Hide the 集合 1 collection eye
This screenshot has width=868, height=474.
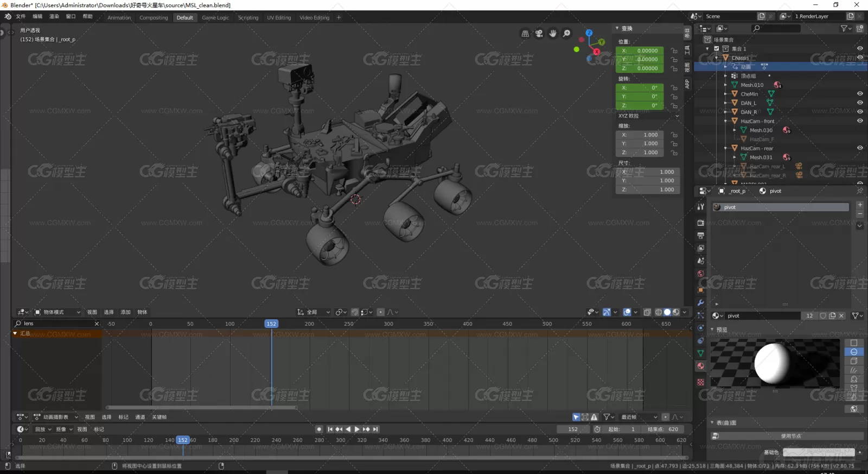coord(860,49)
